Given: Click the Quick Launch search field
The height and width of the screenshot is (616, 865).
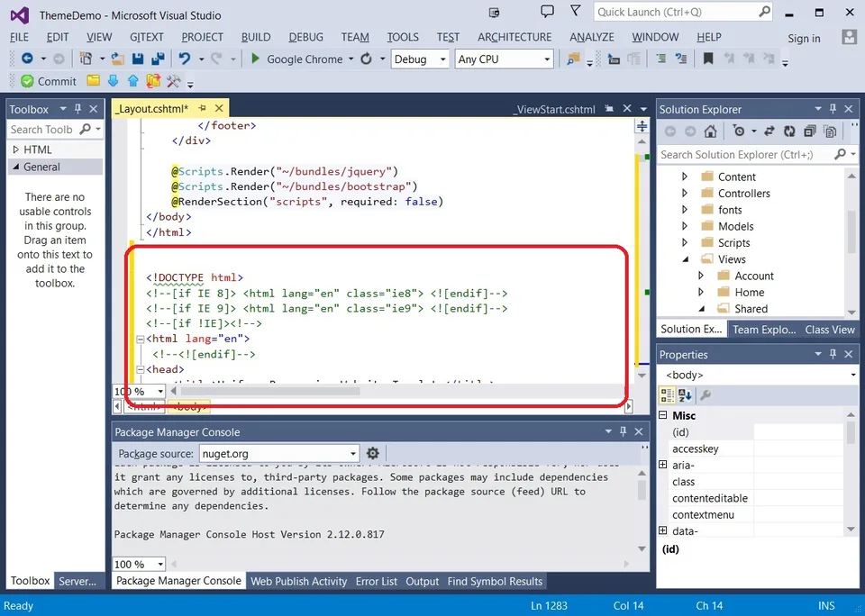Looking at the screenshot, I should 683,12.
